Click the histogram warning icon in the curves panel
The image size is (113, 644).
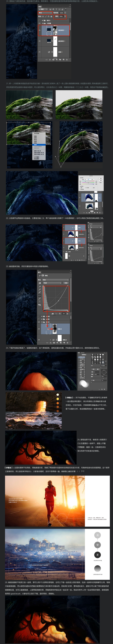(39, 304)
